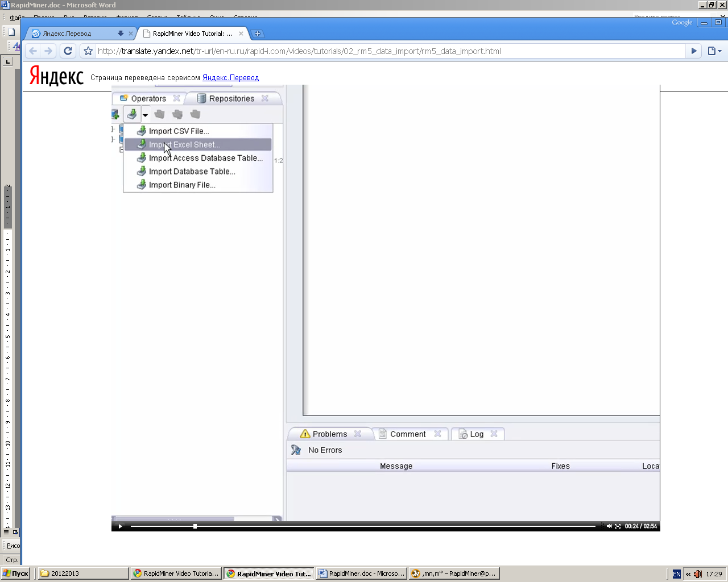Play the tutorial video
This screenshot has width=728, height=582.
120,526
